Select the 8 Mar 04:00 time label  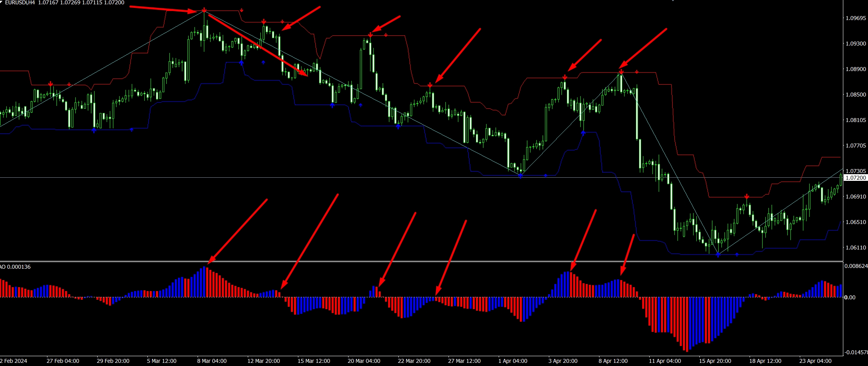(212, 361)
